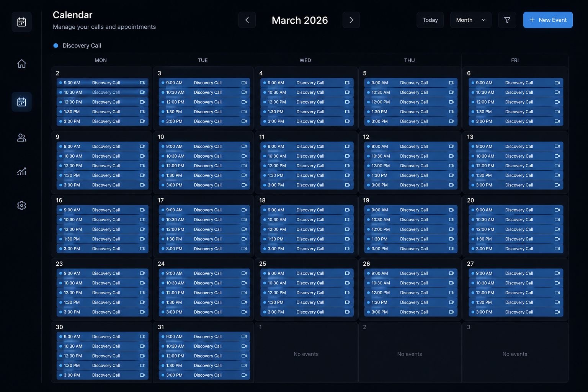This screenshot has width=588, height=392.
Task: Select day number 27
Action: (x=470, y=264)
